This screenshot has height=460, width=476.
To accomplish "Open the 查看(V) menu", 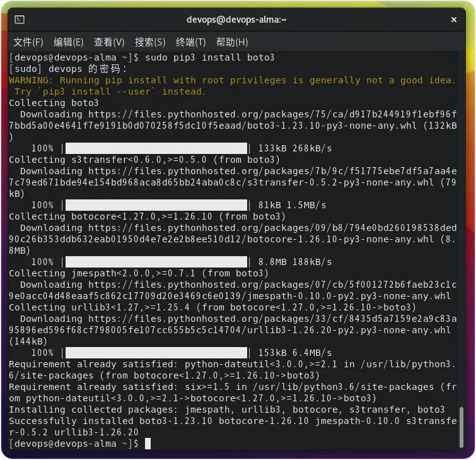I will click(109, 42).
